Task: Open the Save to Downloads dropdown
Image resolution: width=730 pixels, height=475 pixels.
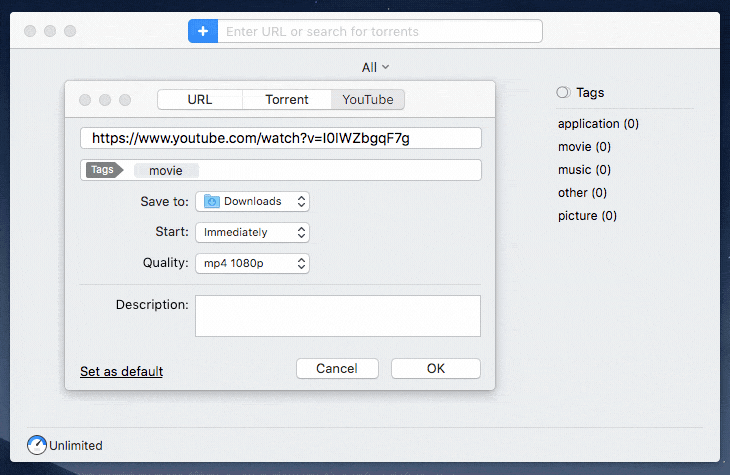Action: 252,202
